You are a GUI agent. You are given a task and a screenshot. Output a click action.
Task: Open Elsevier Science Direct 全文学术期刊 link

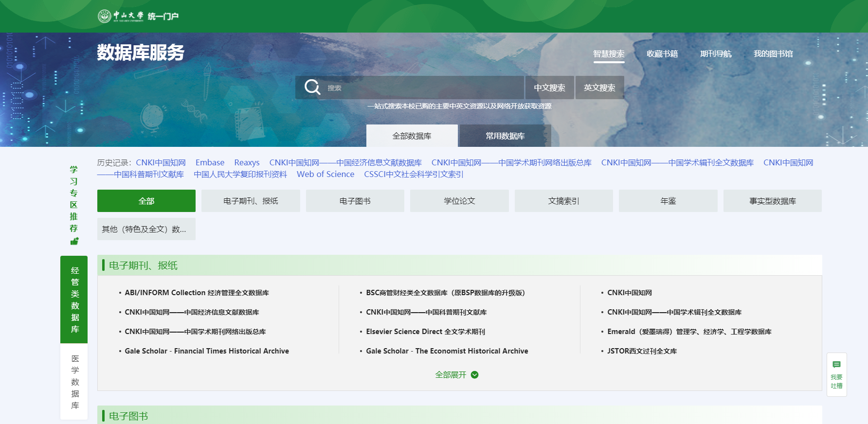coord(425,332)
